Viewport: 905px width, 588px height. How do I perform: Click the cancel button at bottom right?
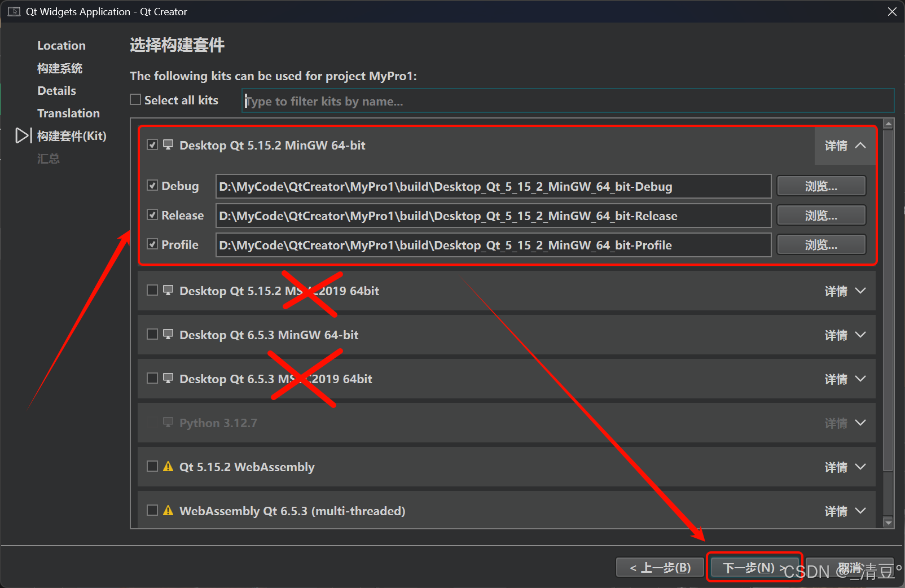(x=849, y=568)
